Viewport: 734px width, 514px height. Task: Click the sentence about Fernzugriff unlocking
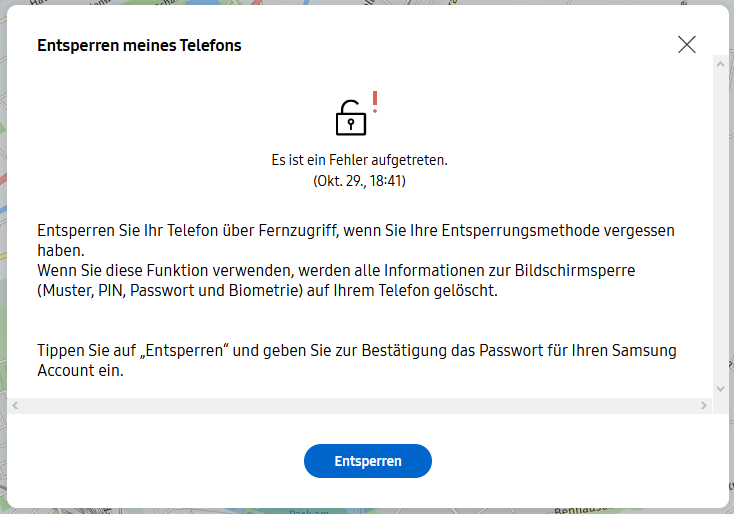point(356,240)
